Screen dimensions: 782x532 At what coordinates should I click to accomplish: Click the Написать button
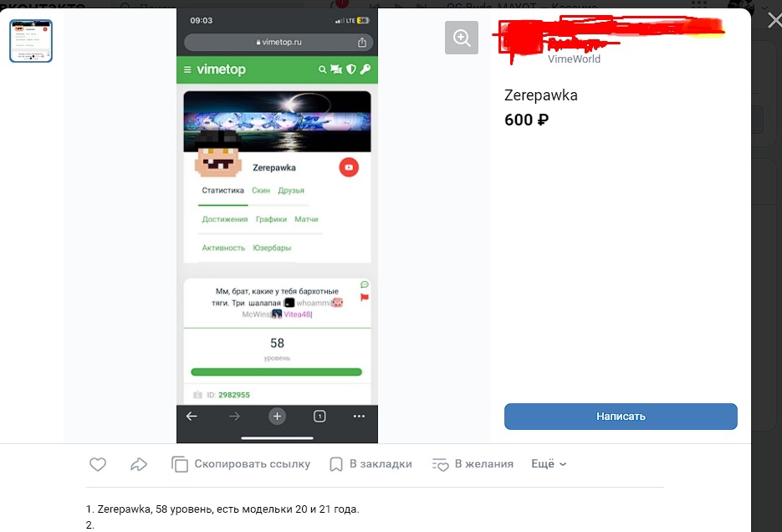[x=621, y=417]
